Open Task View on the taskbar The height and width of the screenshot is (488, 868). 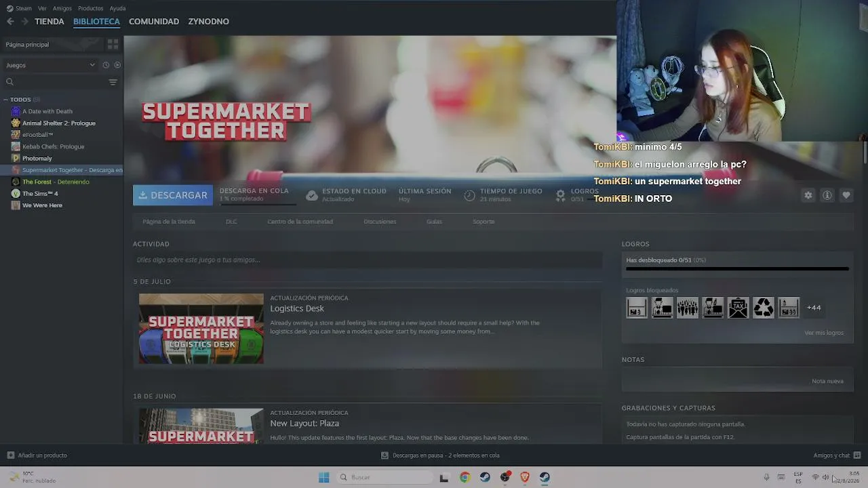[444, 477]
